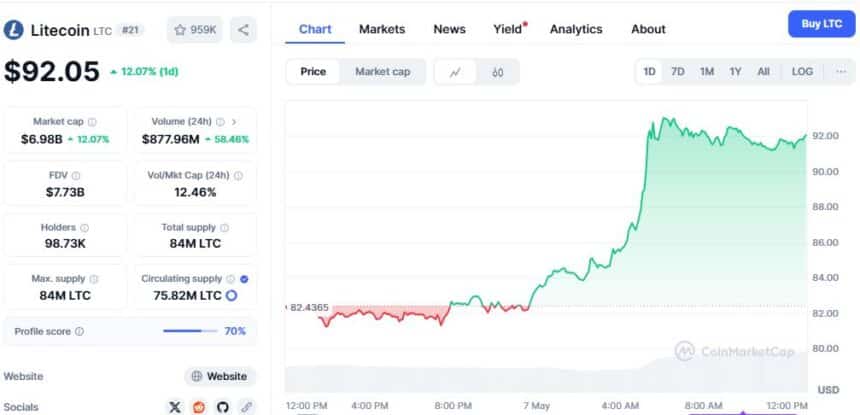Add Litecoin to watchlist star button
860x415 pixels.
click(195, 30)
